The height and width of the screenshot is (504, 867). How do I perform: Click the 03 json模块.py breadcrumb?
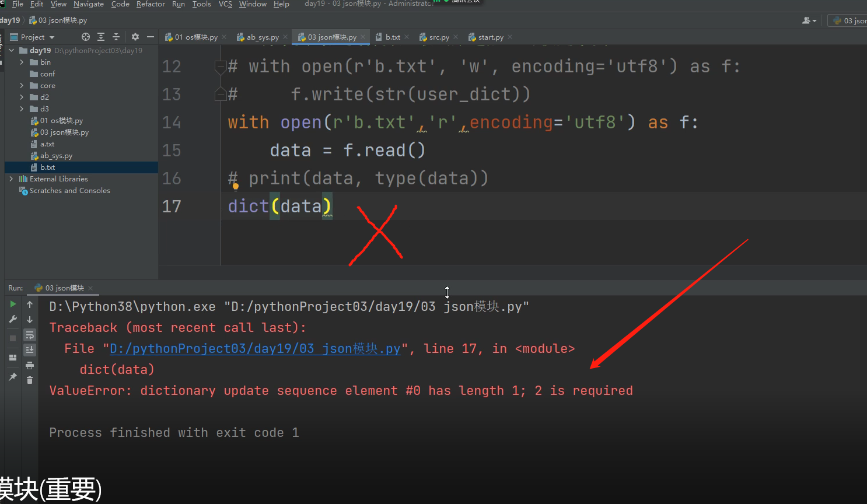coord(58,20)
